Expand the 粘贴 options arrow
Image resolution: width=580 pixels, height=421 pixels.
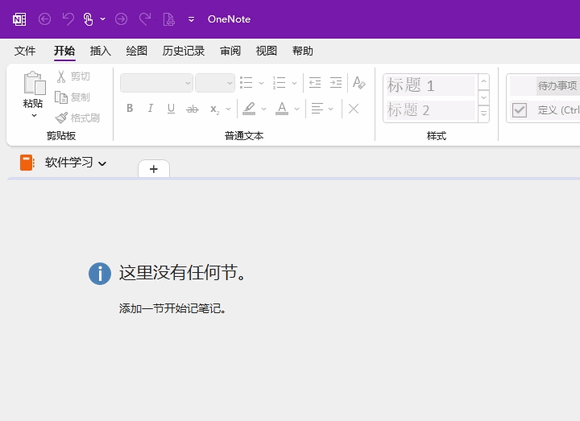(x=34, y=115)
